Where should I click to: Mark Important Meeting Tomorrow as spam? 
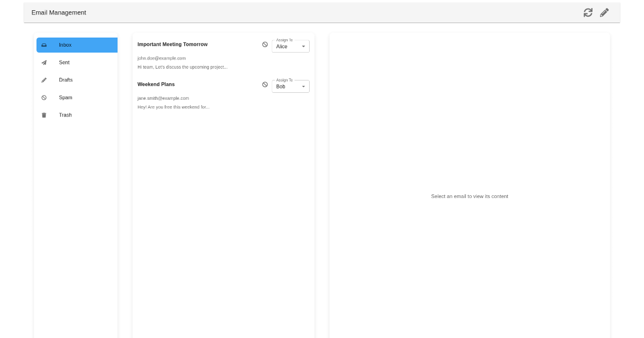pos(265,45)
